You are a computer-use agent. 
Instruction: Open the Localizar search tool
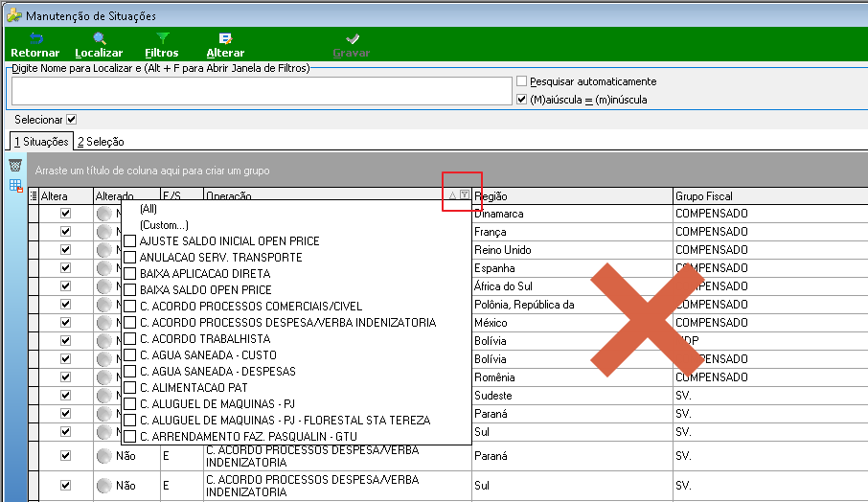tap(100, 38)
